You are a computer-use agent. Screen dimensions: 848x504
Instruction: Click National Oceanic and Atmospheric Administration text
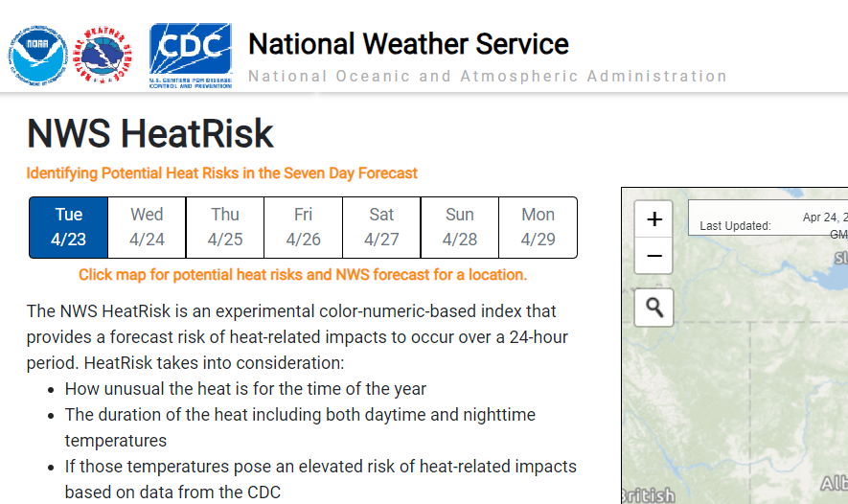[x=488, y=77]
